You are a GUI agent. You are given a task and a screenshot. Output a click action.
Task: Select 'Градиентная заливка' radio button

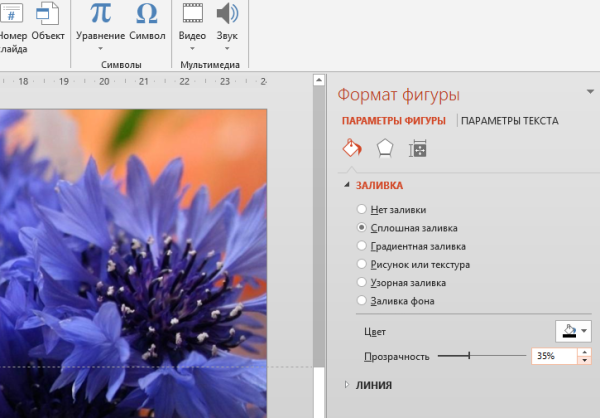(362, 246)
